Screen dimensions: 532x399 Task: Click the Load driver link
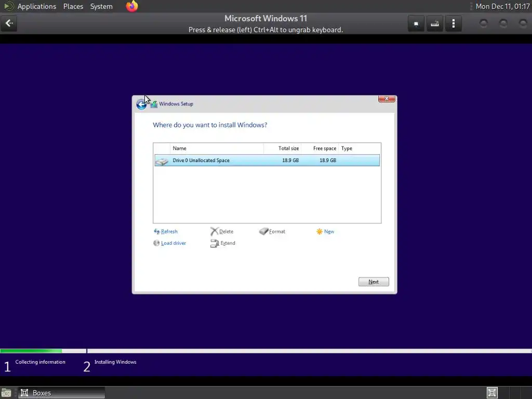click(174, 243)
